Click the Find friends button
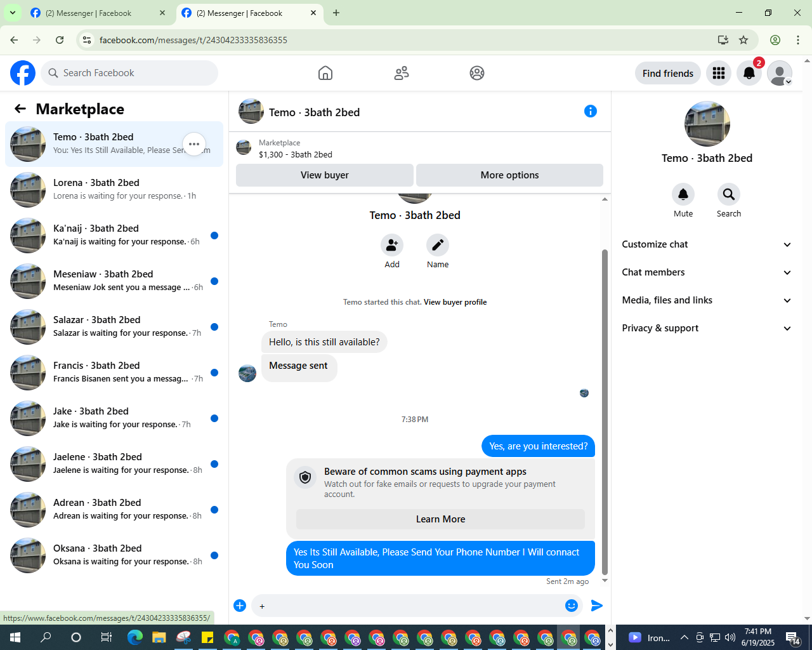812x650 pixels. pos(668,73)
